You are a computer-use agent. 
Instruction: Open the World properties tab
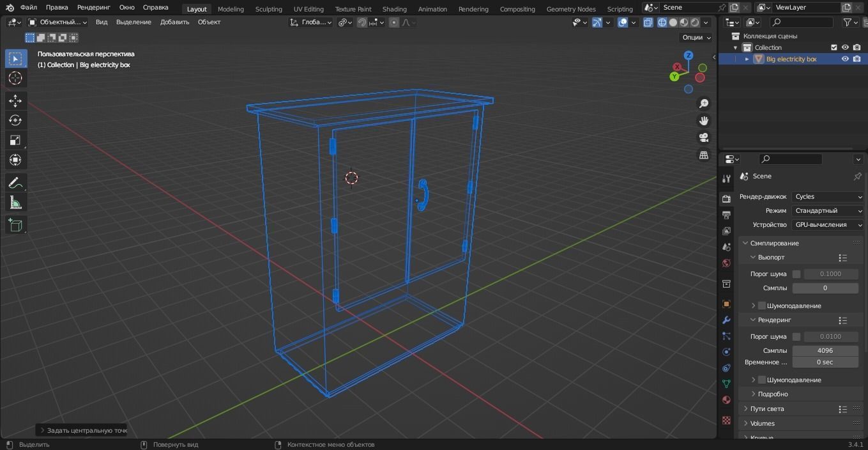coord(726,263)
